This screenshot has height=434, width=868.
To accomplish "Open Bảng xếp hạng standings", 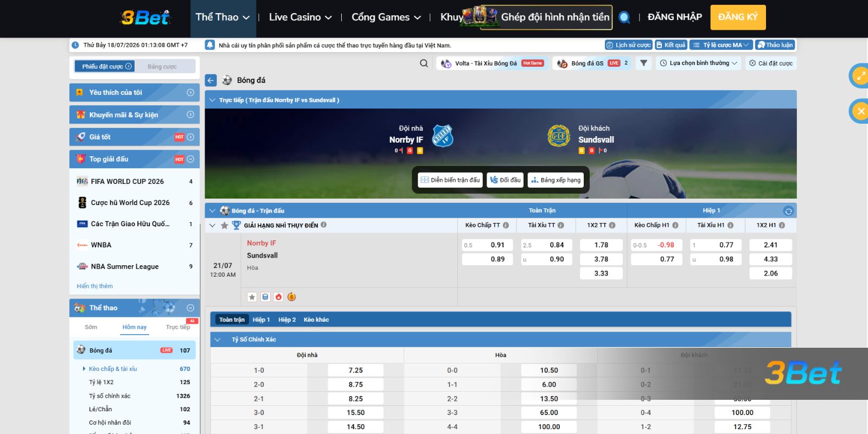I will [556, 180].
